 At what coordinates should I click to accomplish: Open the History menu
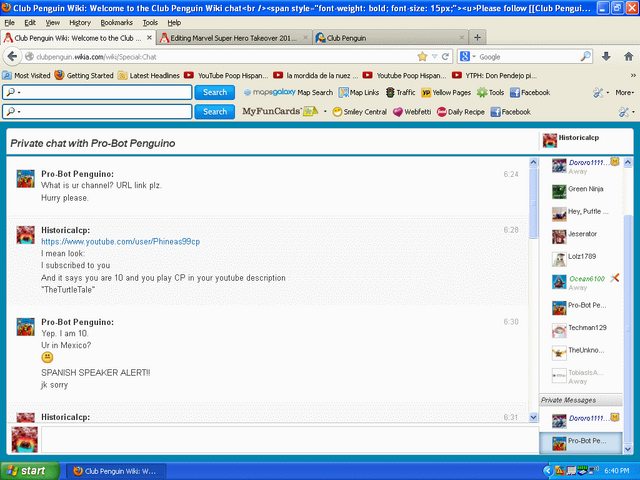80,22
